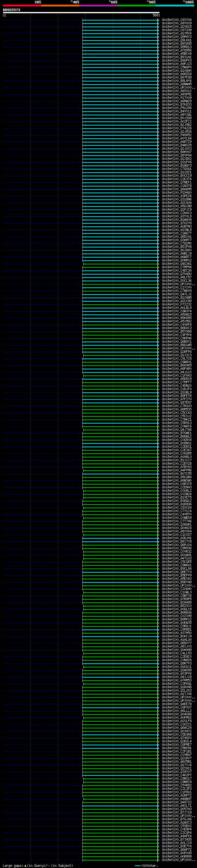Select hit UniRef100_B9I1A1
197x868 pixels.
[177, 57]
